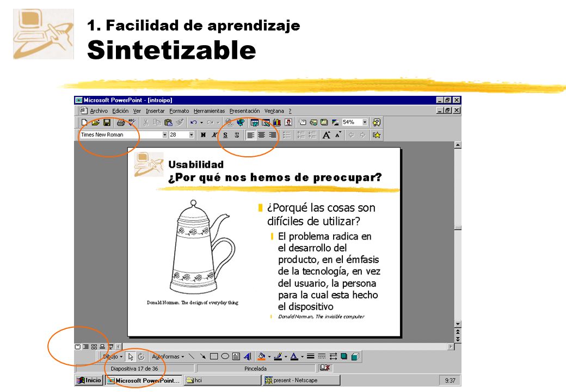Click the fill color paint bucket swatch
Image resolution: width=566 pixels, height=392 pixels.
coord(262,357)
